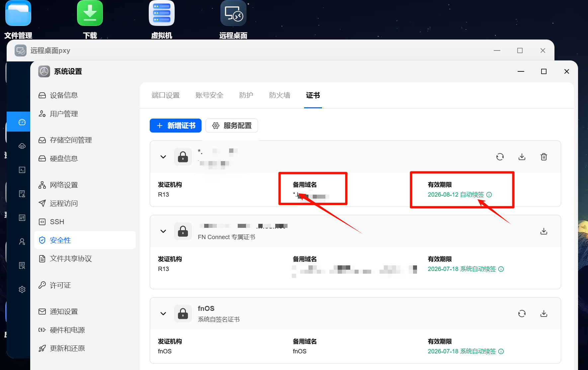
Task: Click the terminal icon in left rail
Action: pyautogui.click(x=22, y=170)
